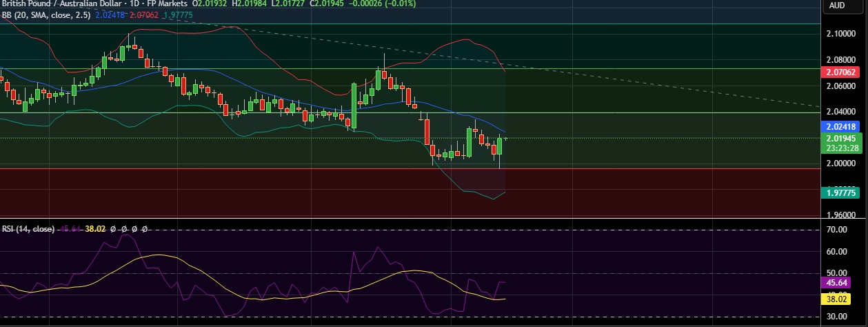Click the teal 1.97775 price axis label
Image resolution: width=868 pixels, height=327 pixels.
pyautogui.click(x=840, y=193)
